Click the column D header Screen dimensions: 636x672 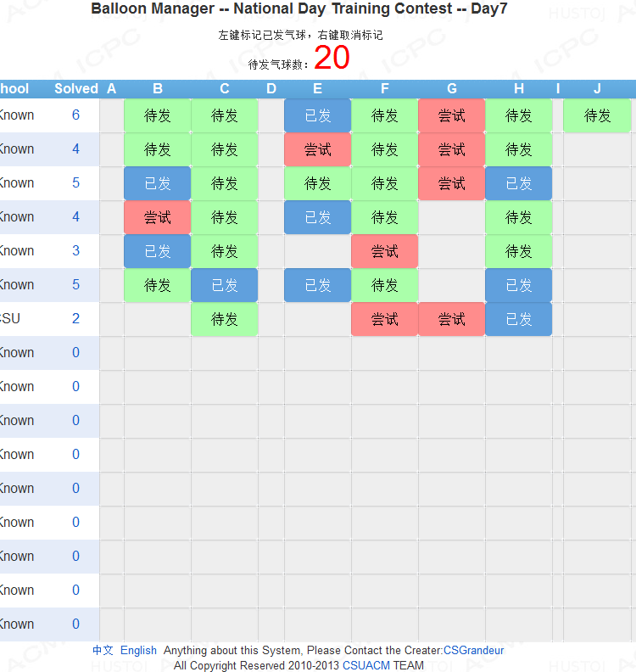pos(271,89)
